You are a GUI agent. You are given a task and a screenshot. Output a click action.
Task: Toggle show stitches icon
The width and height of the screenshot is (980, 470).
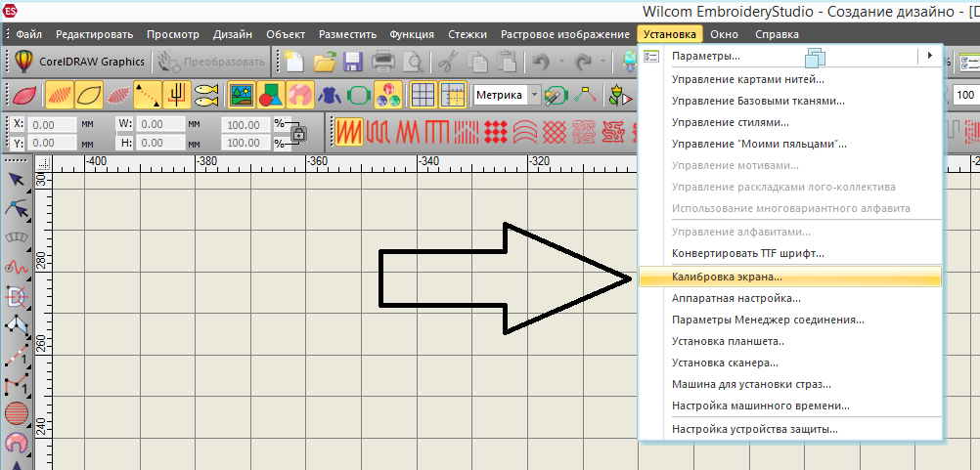tap(60, 95)
